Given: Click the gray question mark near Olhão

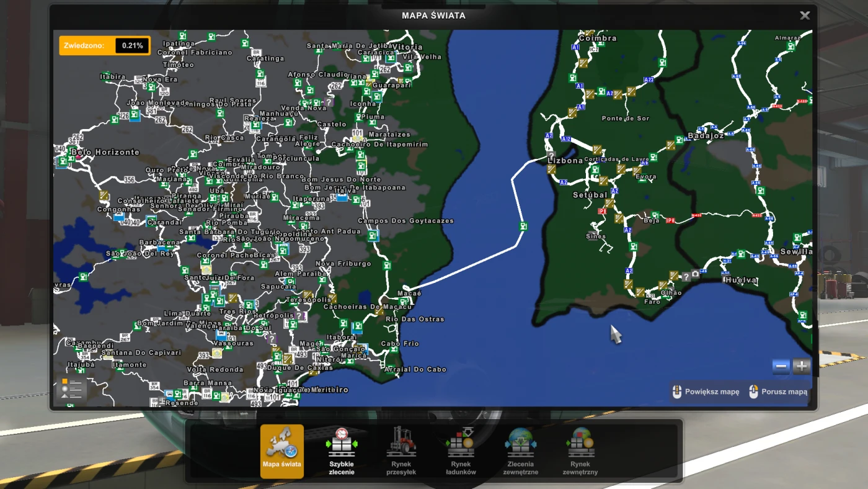Looking at the screenshot, I should click(686, 277).
